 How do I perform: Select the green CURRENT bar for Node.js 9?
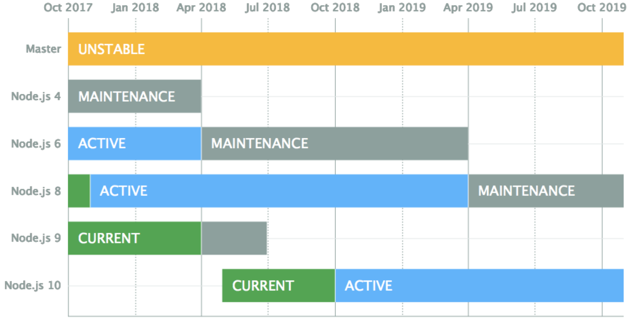134,238
